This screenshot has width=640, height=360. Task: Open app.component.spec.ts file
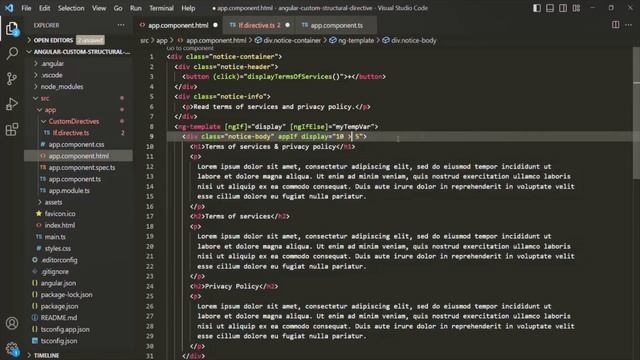click(82, 167)
